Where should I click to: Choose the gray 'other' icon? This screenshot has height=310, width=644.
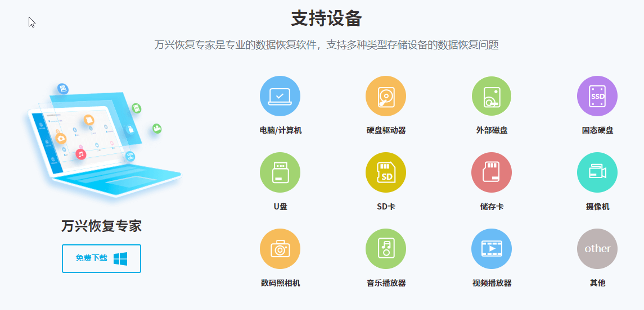click(597, 249)
